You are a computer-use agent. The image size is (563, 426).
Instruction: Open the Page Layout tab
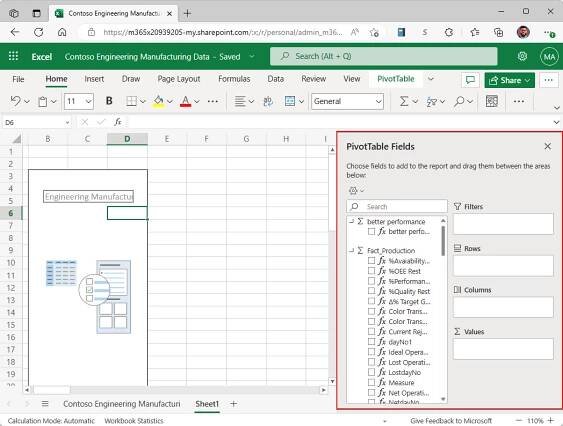[179, 79]
